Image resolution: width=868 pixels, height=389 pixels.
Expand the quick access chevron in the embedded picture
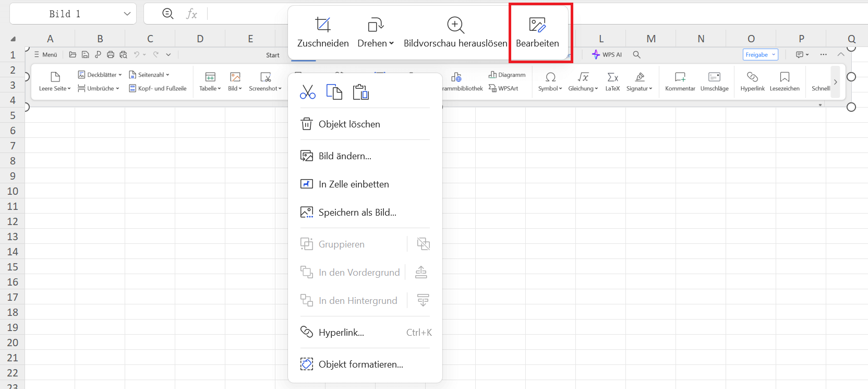pos(168,54)
